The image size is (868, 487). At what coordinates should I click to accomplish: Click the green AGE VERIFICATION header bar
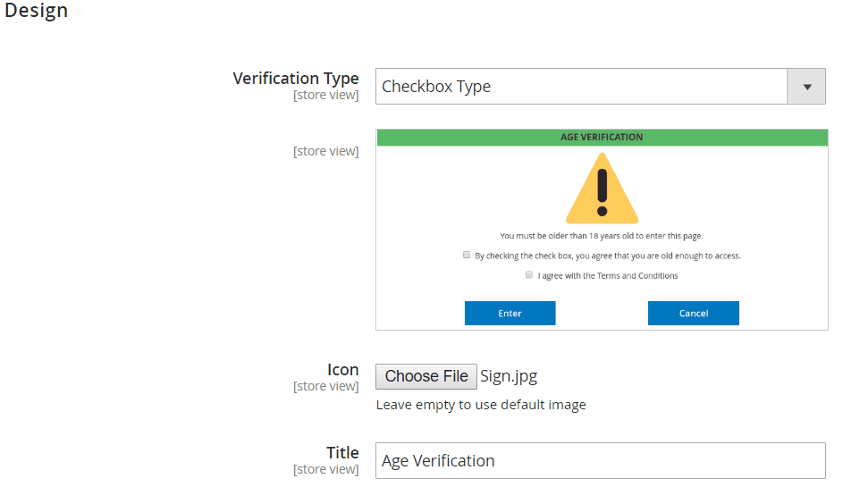(x=603, y=138)
